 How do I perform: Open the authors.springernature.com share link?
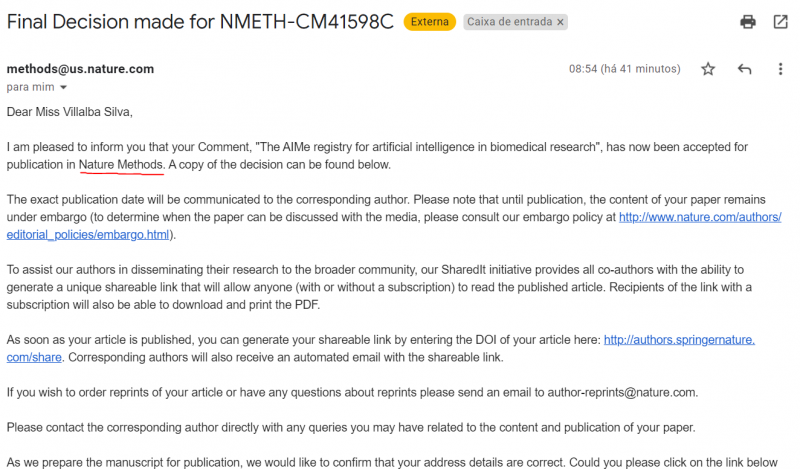(x=679, y=339)
